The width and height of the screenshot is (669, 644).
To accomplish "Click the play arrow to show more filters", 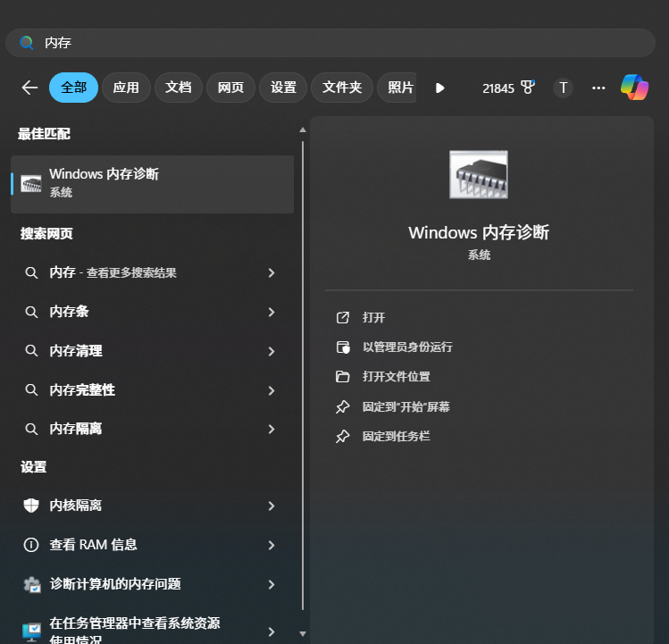I will tap(439, 88).
